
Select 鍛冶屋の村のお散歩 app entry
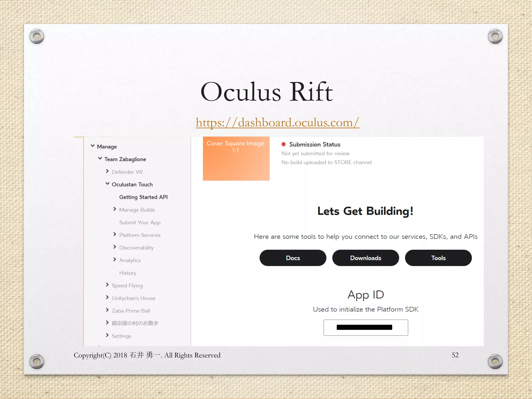click(x=135, y=323)
